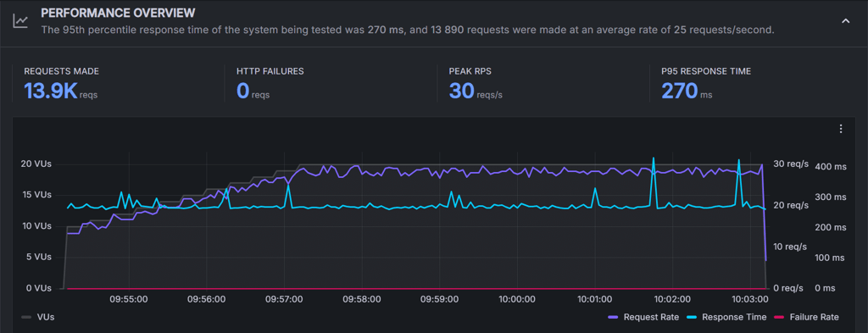The width and height of the screenshot is (868, 333).
Task: Click the 10 VUs axis label
Action: [36, 225]
